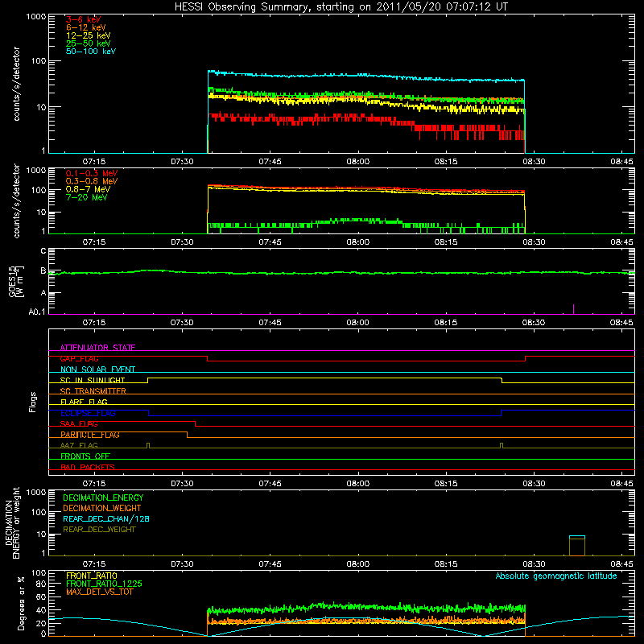Click the 'DECIMATION ENERGY or weight' axis title

pyautogui.click(x=12, y=522)
